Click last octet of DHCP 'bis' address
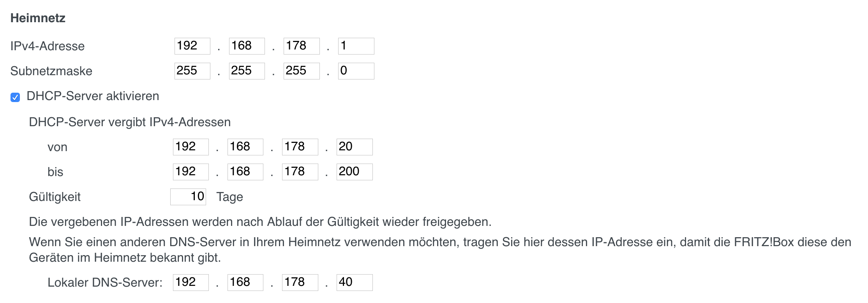 tap(354, 172)
